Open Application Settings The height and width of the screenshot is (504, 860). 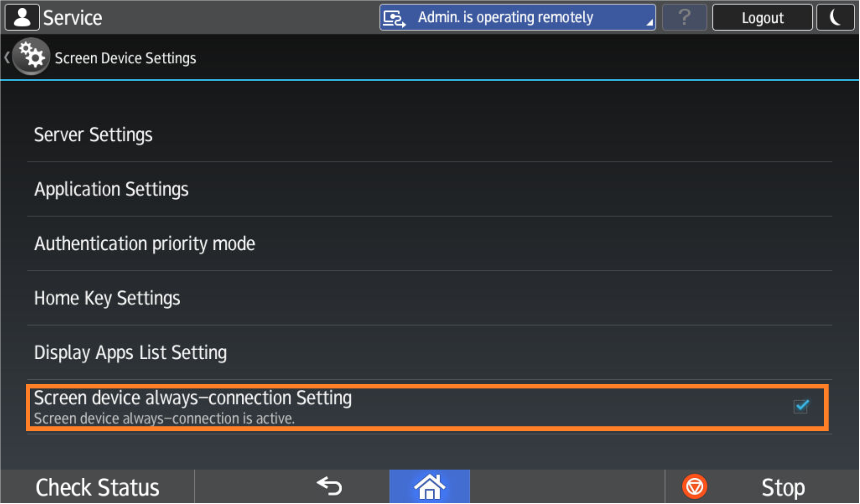pos(111,189)
